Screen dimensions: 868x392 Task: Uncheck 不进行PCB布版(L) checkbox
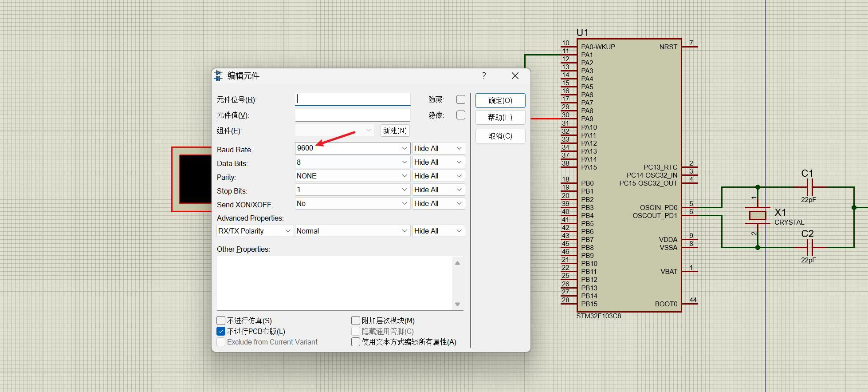[221, 331]
